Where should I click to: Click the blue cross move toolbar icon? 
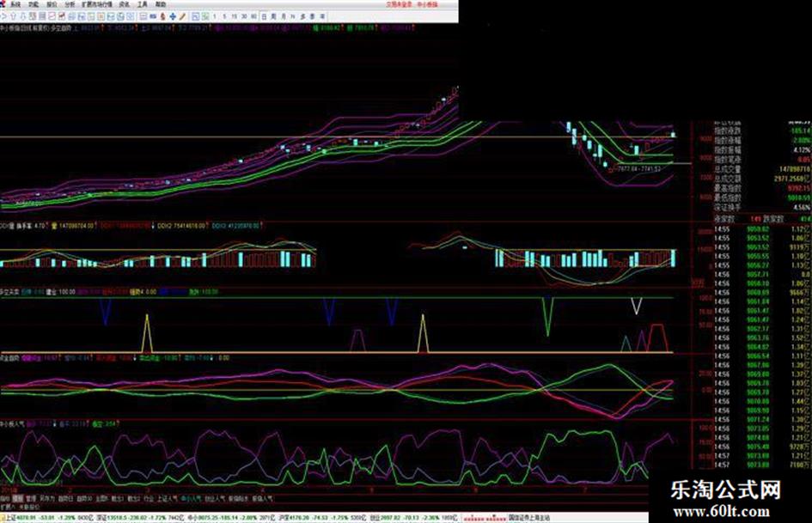[173, 16]
